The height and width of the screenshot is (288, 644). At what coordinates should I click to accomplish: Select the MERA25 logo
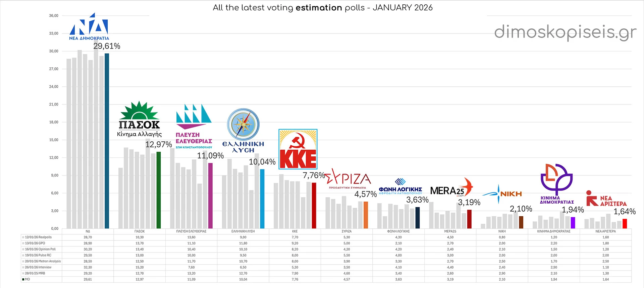tap(451, 188)
